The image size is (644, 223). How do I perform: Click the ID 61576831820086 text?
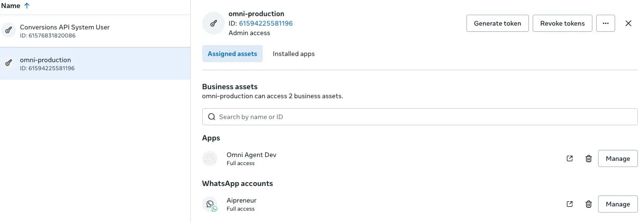click(x=47, y=36)
